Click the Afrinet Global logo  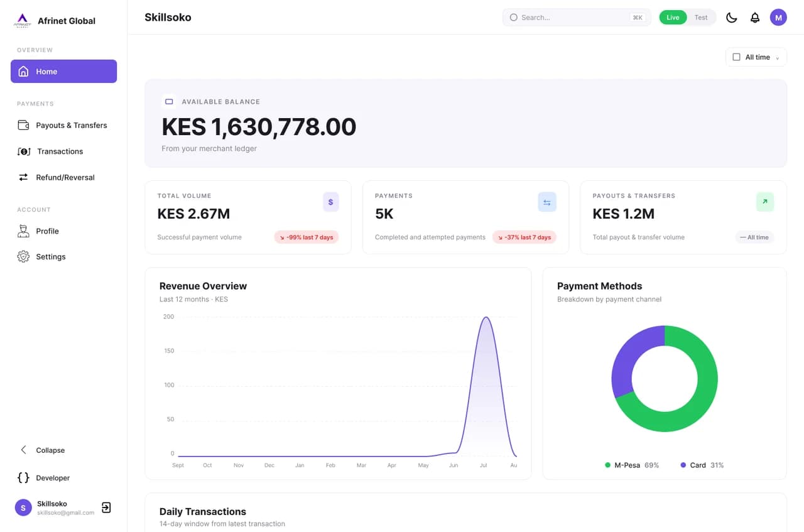tap(22, 21)
